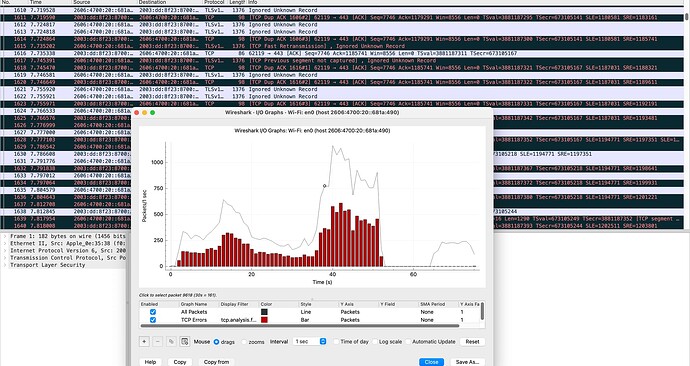This screenshot has height=366, width=690.
Task: Duplicate the selected graph with the copy icon
Action: tap(171, 341)
